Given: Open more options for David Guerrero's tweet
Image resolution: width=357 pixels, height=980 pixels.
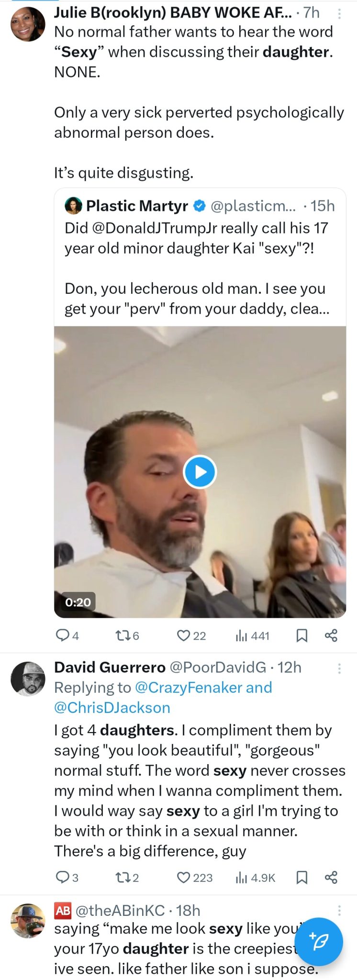Looking at the screenshot, I should click(339, 668).
